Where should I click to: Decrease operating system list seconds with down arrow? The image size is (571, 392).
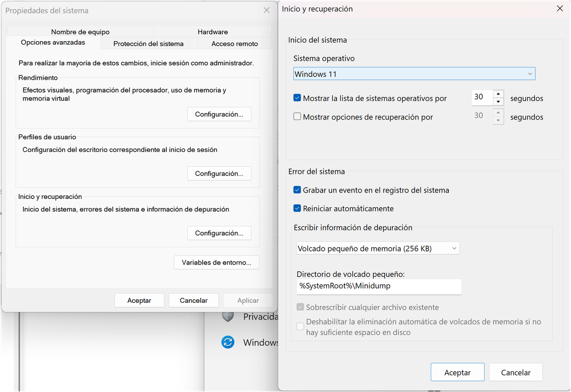tap(498, 102)
